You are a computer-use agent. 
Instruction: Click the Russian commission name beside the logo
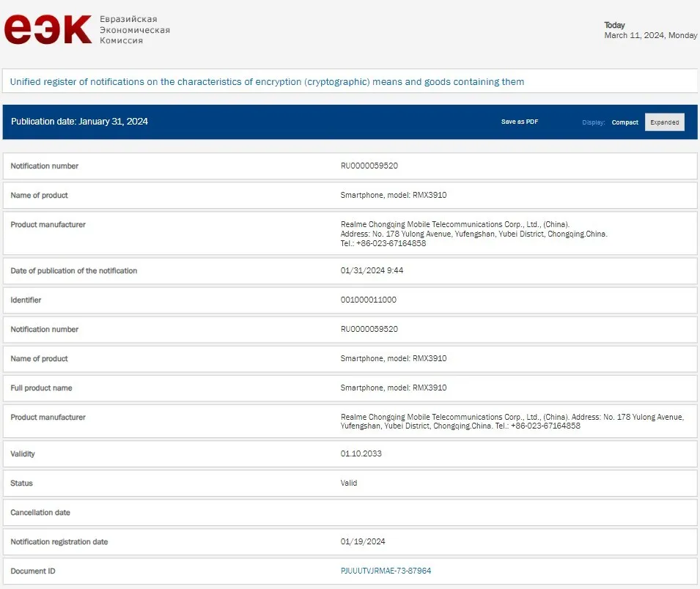(134, 30)
